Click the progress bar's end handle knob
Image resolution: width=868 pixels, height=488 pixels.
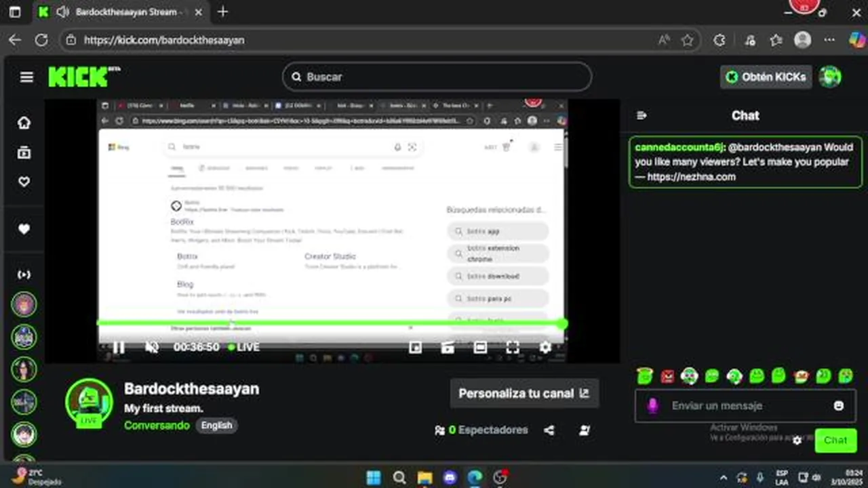(562, 323)
